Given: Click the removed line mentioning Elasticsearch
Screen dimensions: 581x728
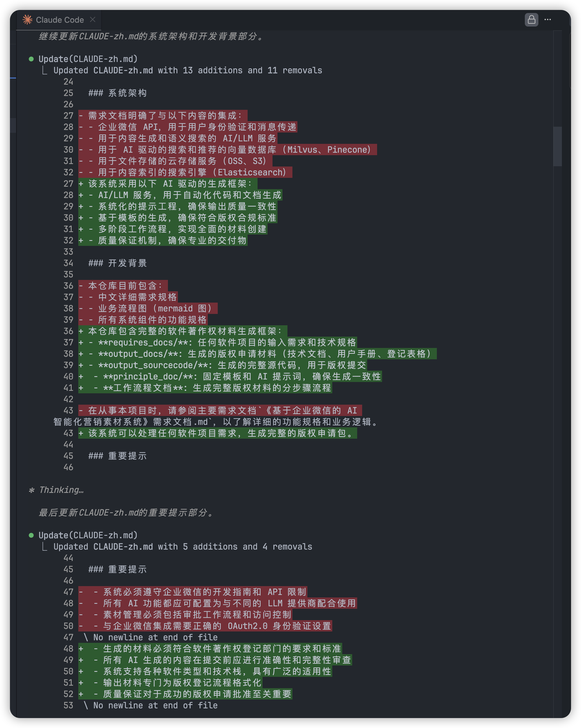Looking at the screenshot, I should 185,173.
